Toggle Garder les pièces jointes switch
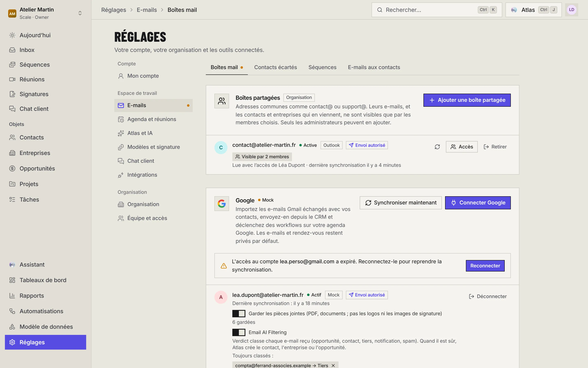Screen dimensions: 588x368 point(239,313)
